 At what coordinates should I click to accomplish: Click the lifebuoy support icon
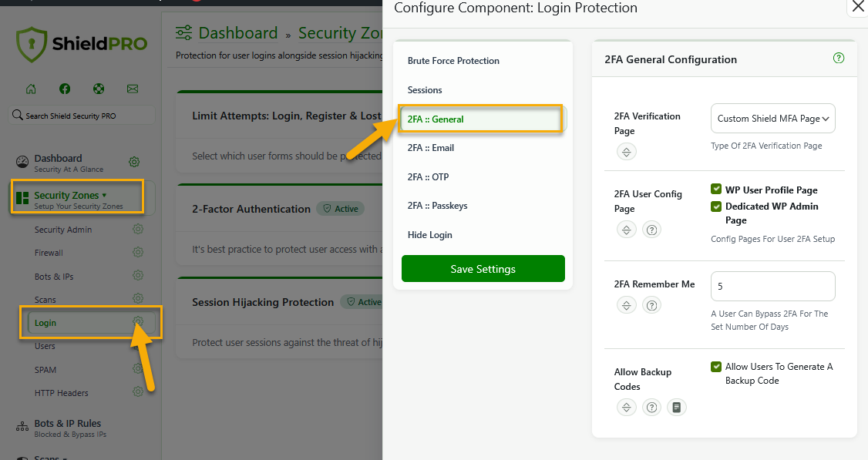pyautogui.click(x=99, y=89)
